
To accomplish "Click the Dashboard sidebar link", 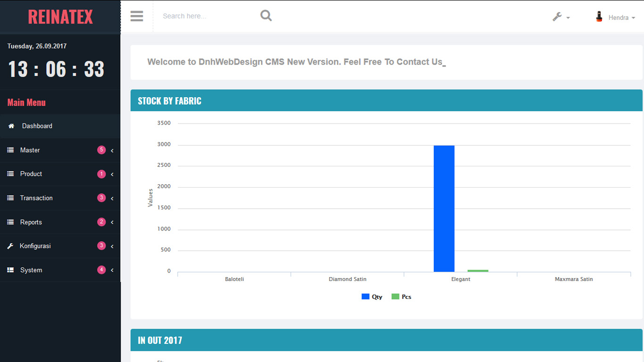I will tap(37, 126).
